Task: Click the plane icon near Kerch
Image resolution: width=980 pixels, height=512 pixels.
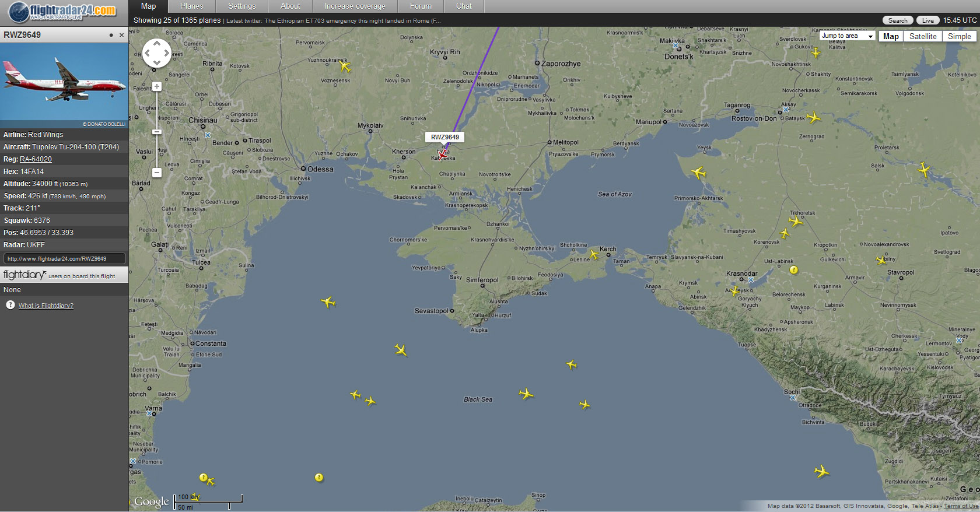Action: pyautogui.click(x=594, y=254)
